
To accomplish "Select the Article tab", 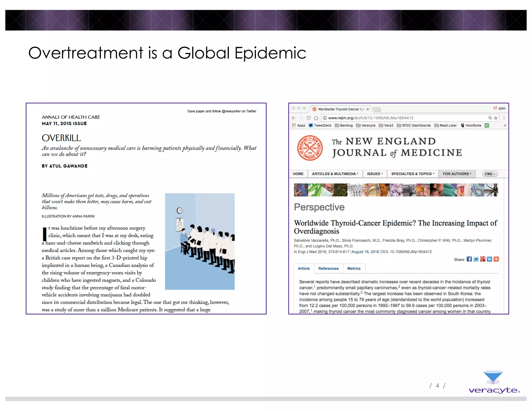I will click(x=304, y=269).
